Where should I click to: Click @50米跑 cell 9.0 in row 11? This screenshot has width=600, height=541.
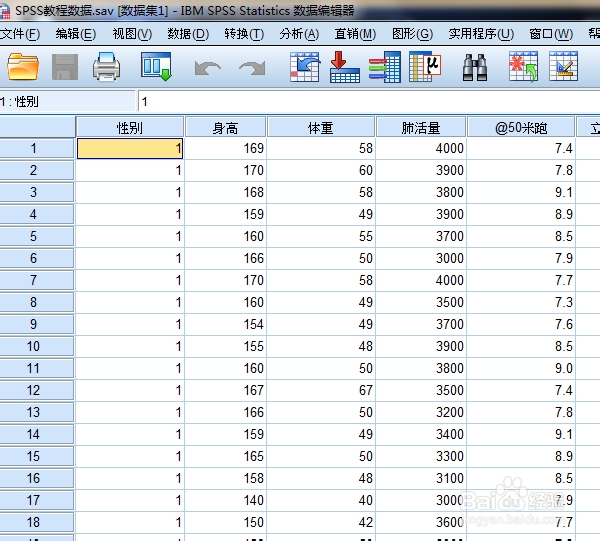tap(521, 368)
